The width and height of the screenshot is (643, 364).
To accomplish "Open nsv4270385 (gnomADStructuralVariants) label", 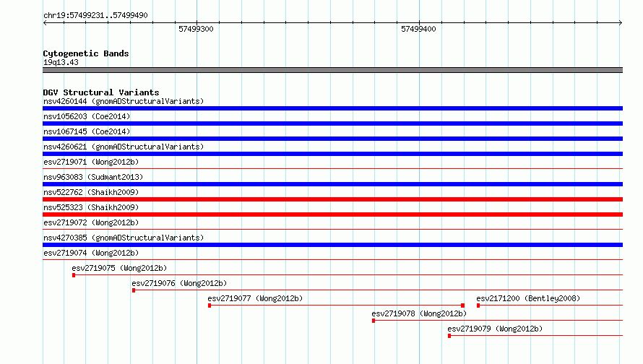I will tap(124, 238).
